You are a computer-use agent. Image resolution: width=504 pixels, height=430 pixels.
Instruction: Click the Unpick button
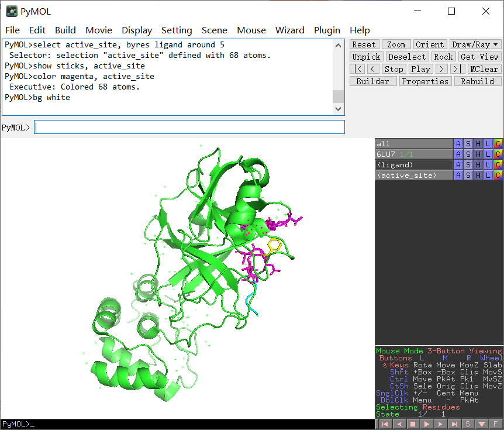[x=367, y=57]
